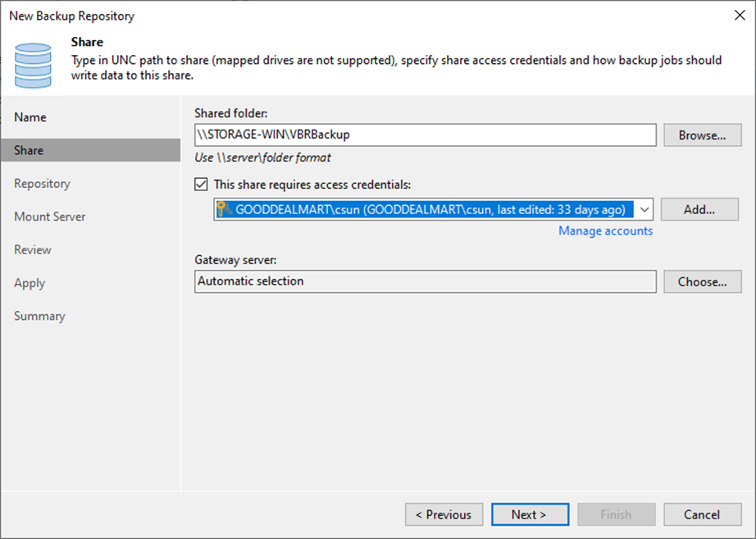Choose a gateway server
This screenshot has width=756, height=539.
tap(702, 281)
